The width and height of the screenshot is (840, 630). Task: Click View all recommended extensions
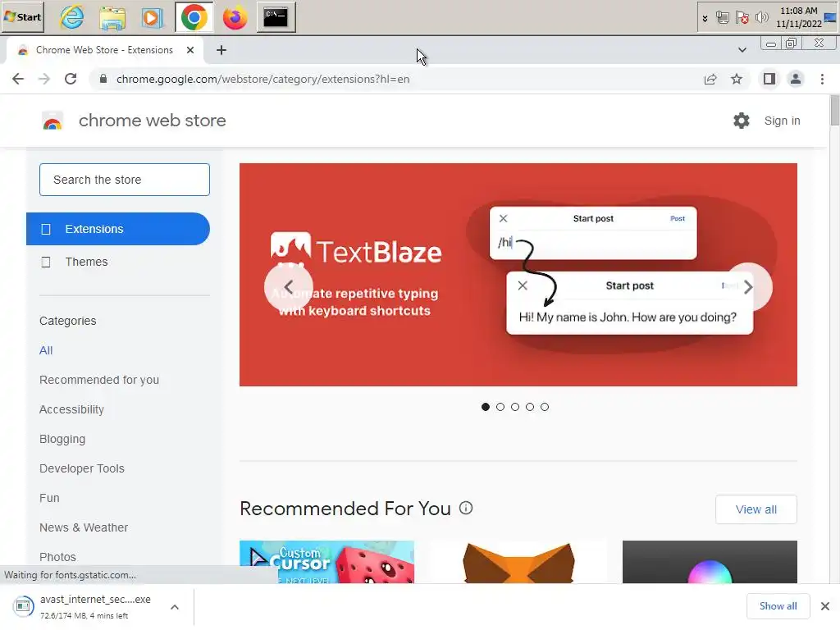(756, 509)
